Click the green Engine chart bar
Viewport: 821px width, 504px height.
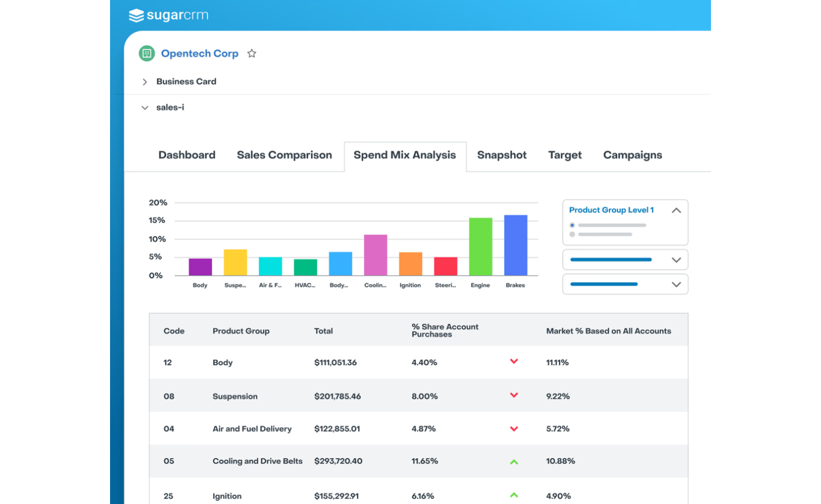coord(480,247)
